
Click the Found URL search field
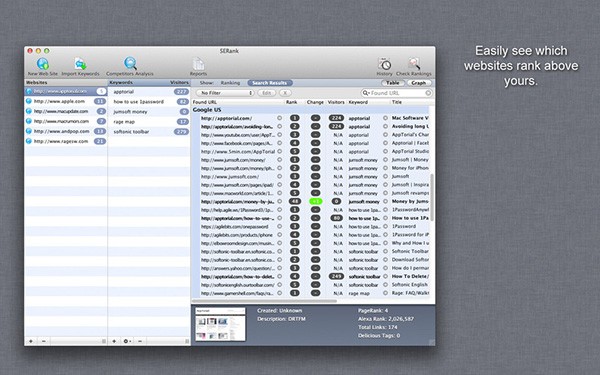click(x=397, y=93)
